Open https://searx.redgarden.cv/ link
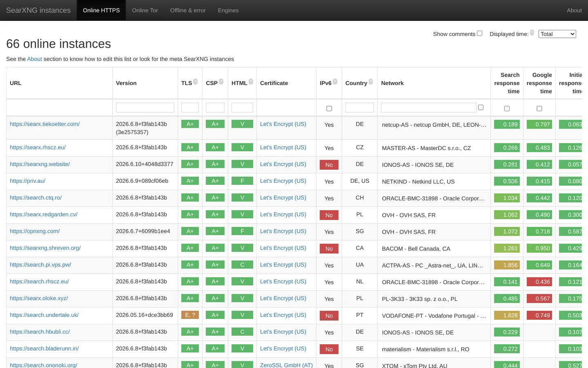Image resolution: width=588 pixels, height=368 pixels. point(44,214)
